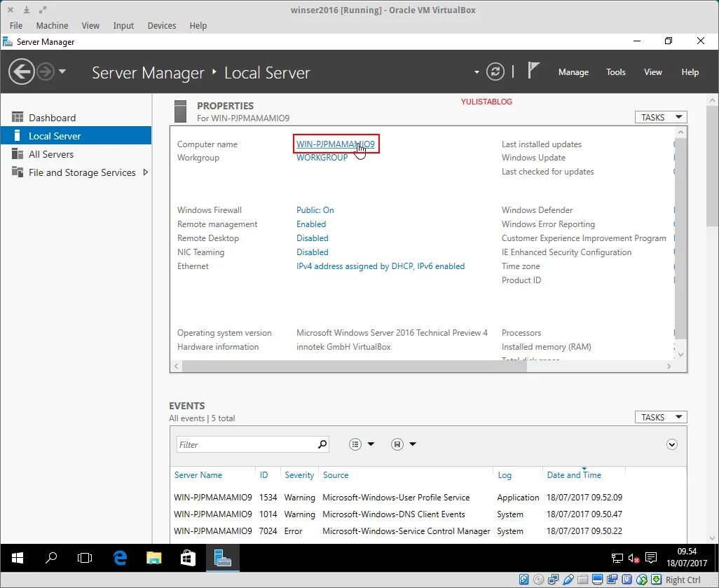719x588 pixels.
Task: Click the WORKGROUP link
Action: (x=322, y=157)
